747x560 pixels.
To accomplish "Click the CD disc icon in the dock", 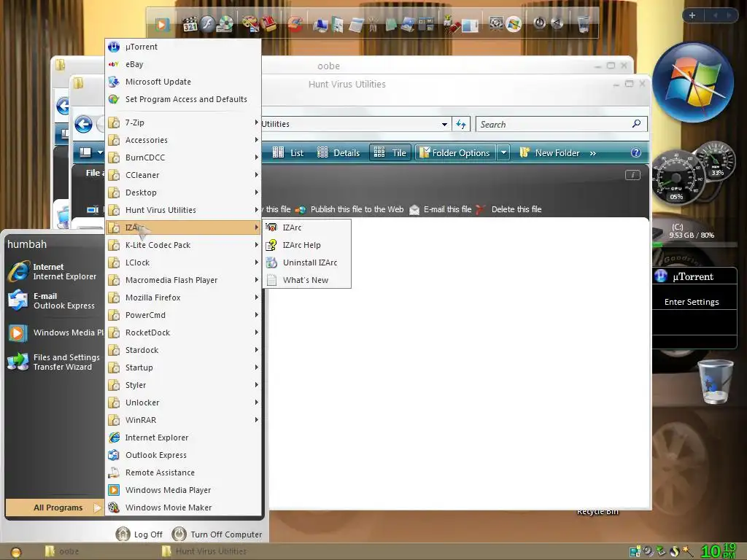I will tap(225, 24).
